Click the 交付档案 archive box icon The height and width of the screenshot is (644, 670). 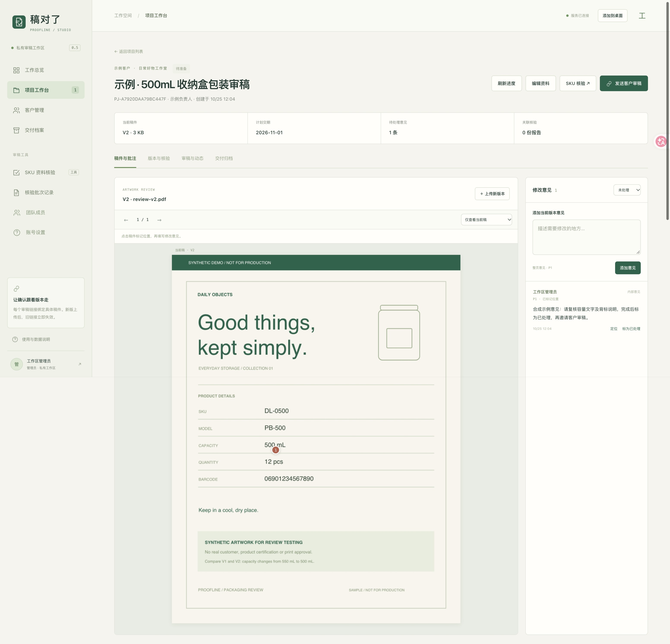(x=16, y=130)
